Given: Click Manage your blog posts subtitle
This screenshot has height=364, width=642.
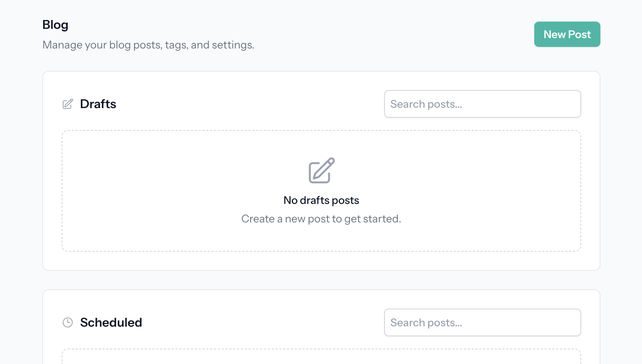Looking at the screenshot, I should coord(148,45).
